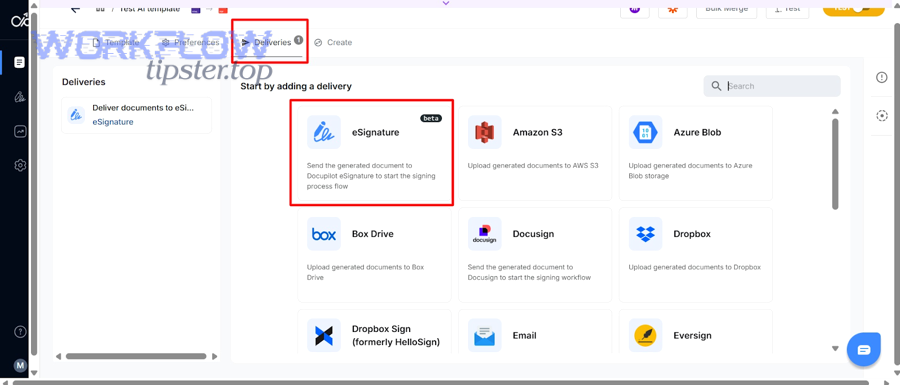
Task: Click right arrow of Deliveries panel scrollbar
Action: click(x=215, y=356)
